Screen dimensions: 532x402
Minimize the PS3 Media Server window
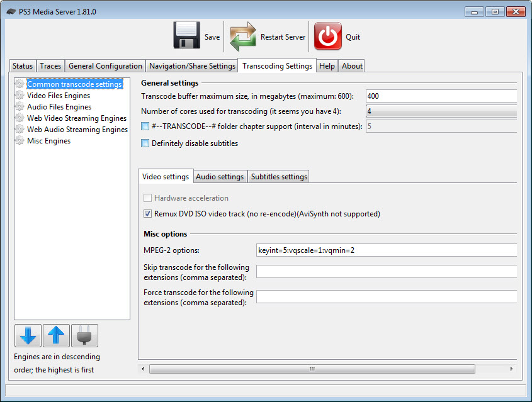pyautogui.click(x=474, y=11)
